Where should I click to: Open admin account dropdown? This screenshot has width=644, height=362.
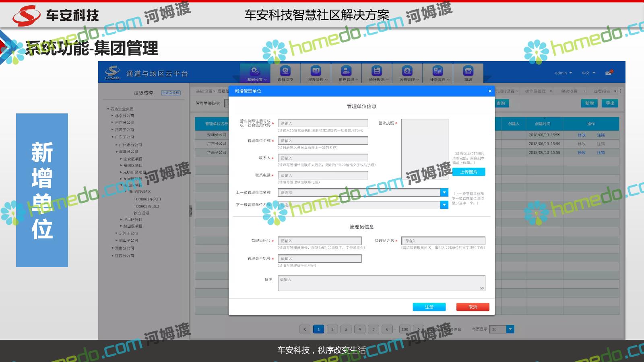tap(563, 73)
